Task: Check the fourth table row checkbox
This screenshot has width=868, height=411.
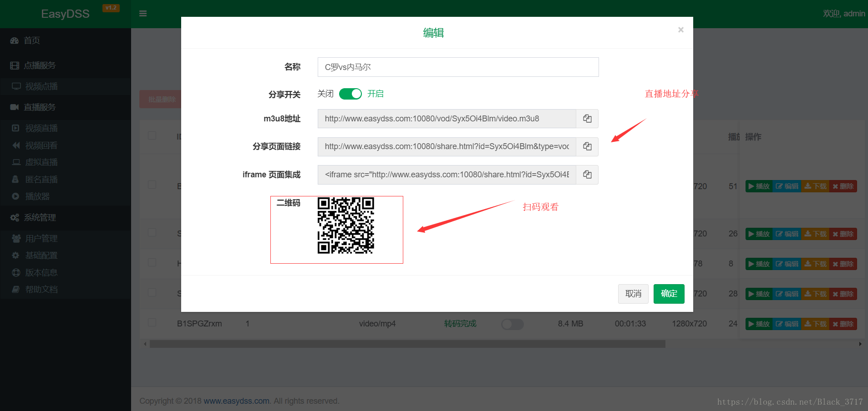Action: coord(152,292)
